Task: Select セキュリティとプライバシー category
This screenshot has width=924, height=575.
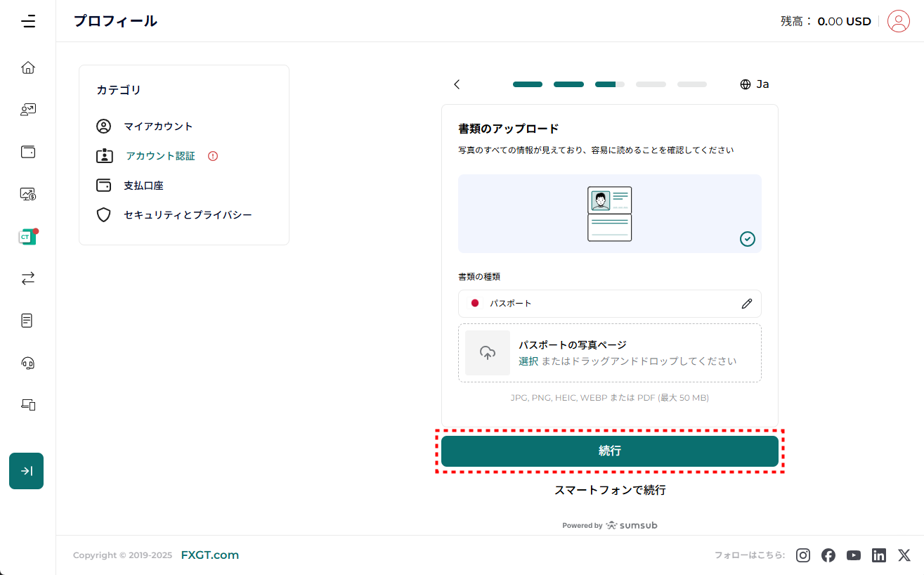Action: 187,215
